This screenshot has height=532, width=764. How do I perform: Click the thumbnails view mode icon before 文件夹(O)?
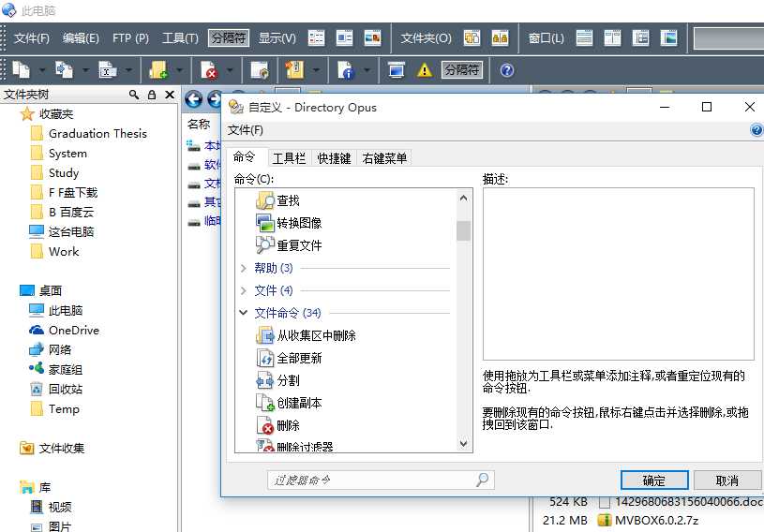373,38
